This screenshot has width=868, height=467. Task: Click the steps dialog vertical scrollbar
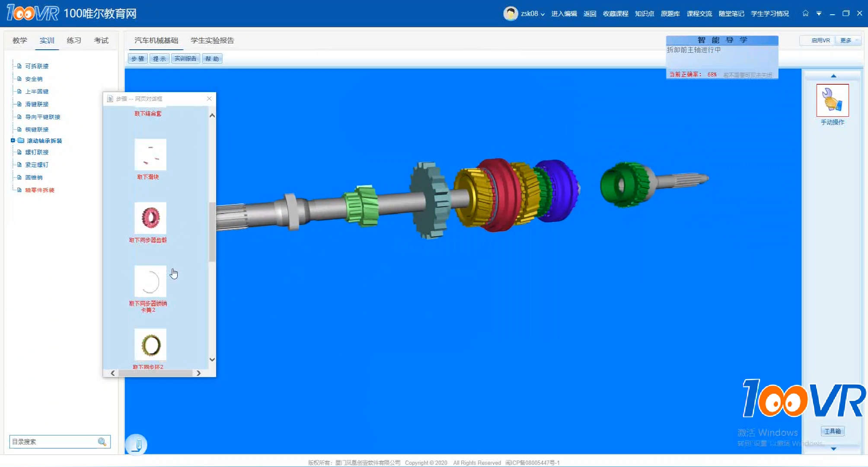(x=212, y=232)
